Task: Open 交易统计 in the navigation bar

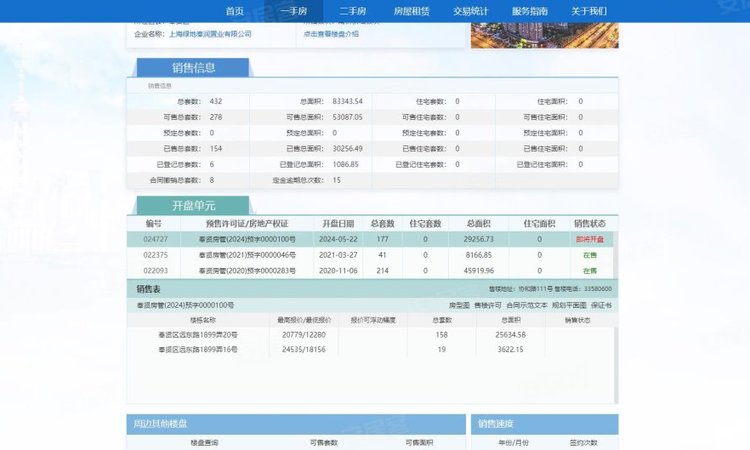Action: coord(471,11)
